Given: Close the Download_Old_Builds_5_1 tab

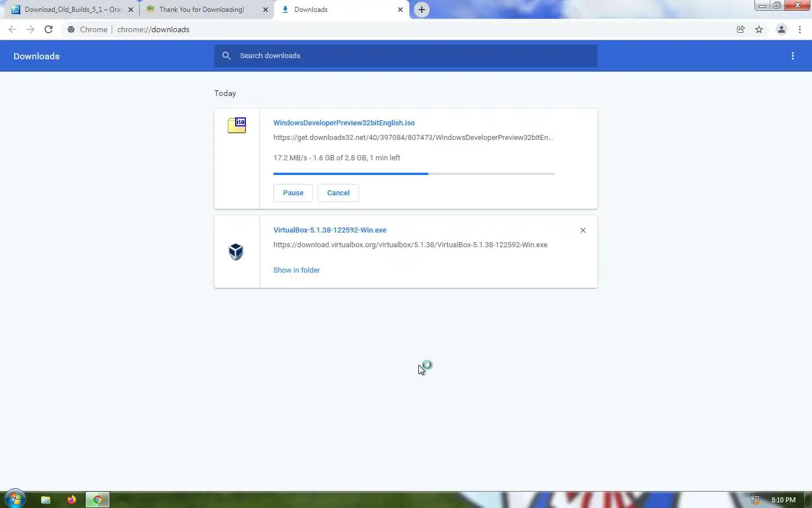Looking at the screenshot, I should 131,10.
